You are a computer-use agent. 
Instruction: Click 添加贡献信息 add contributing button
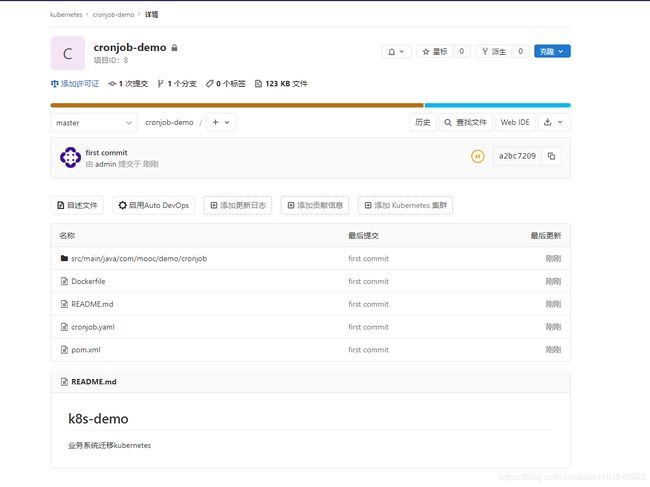pyautogui.click(x=315, y=205)
